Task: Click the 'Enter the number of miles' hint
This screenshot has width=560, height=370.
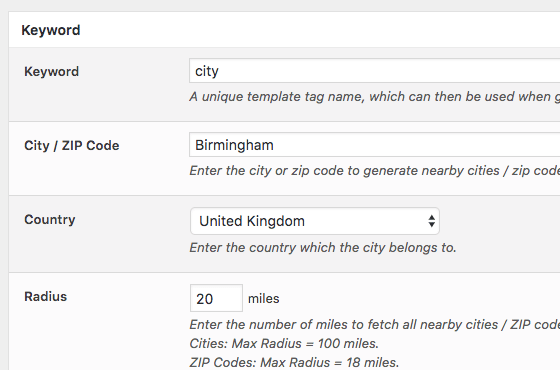Action: [x=374, y=325]
